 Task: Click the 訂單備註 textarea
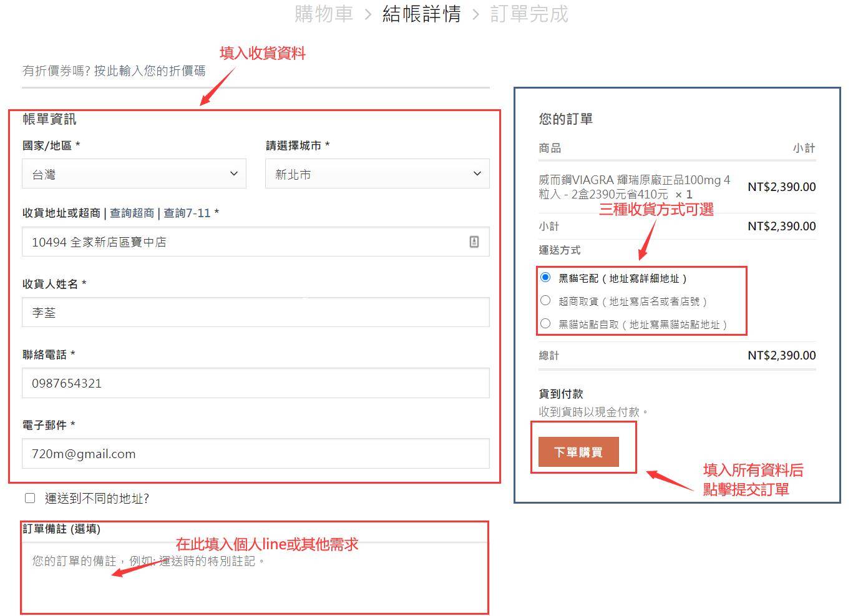255,577
